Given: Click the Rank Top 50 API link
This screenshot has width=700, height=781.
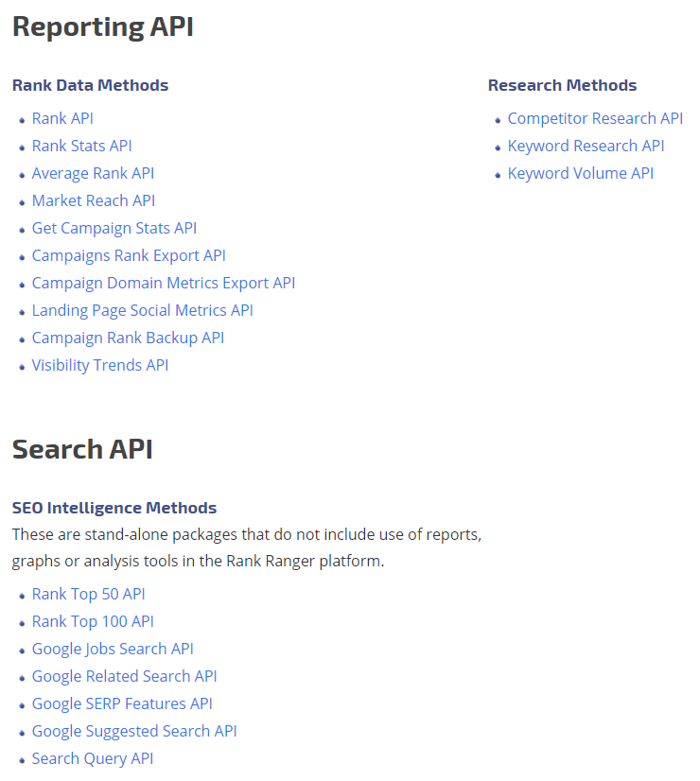Looking at the screenshot, I should tap(89, 594).
